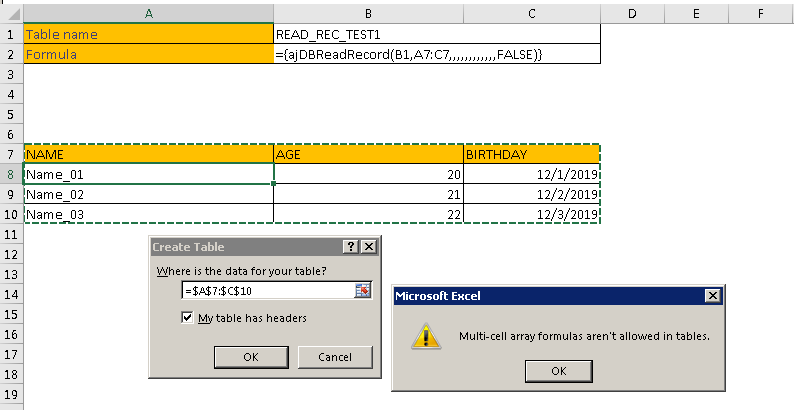Close the Create Table dialog
Screen dimensions: 794x410
(x=369, y=246)
